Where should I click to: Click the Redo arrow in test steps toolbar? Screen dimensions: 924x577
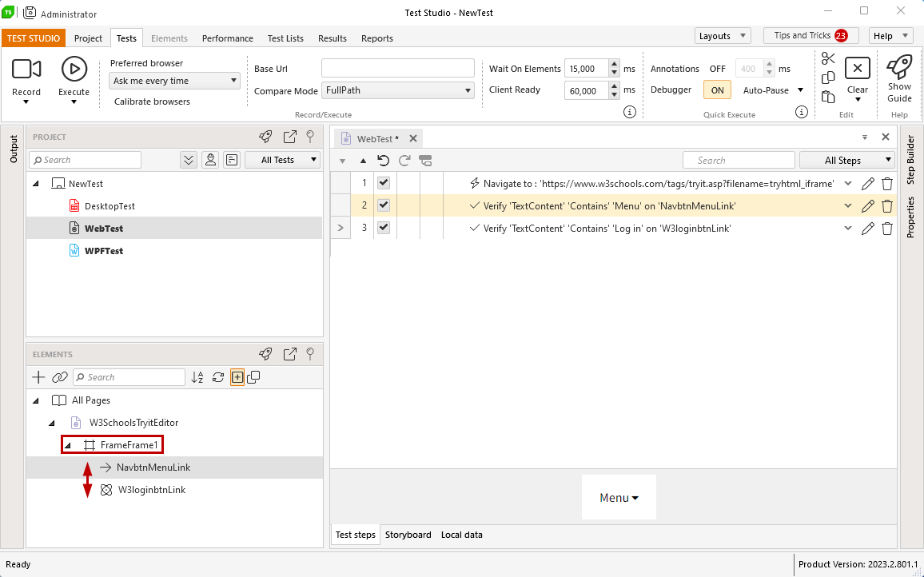(404, 161)
